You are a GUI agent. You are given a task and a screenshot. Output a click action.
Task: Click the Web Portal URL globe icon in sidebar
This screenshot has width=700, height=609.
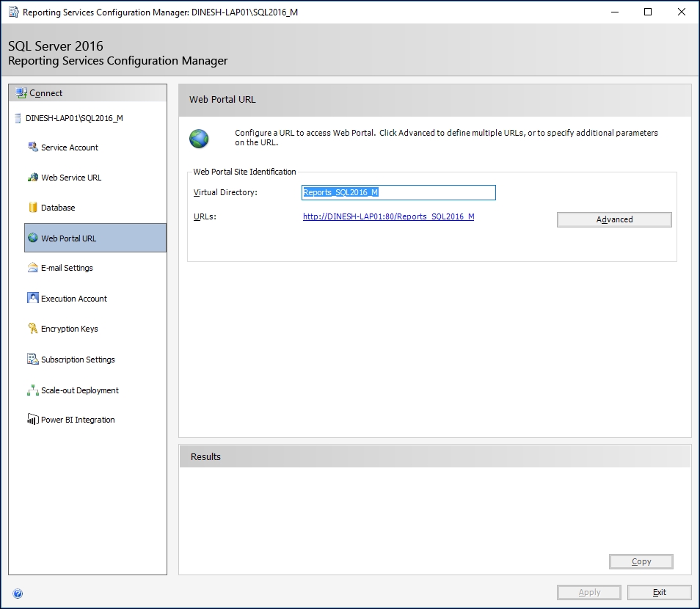pyautogui.click(x=32, y=238)
